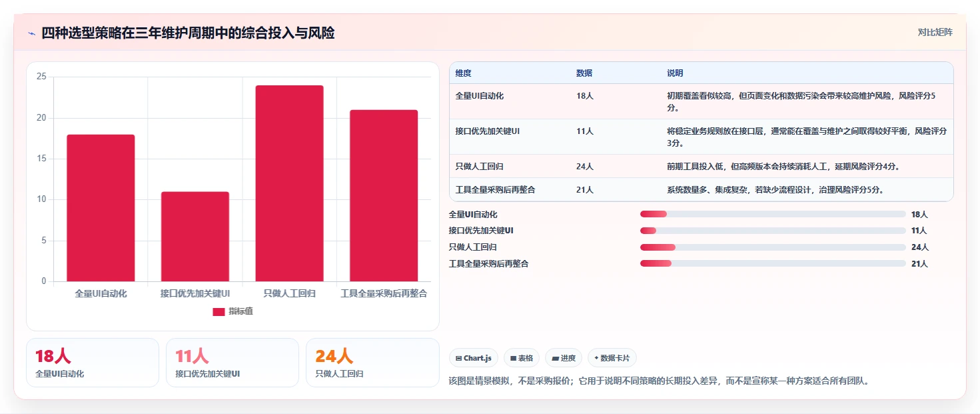Click the 只做人工回归 x-axis label

(289, 293)
